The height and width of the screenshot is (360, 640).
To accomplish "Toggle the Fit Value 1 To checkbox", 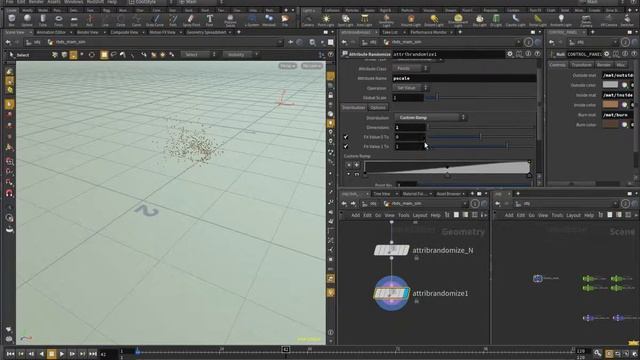I will 346,147.
